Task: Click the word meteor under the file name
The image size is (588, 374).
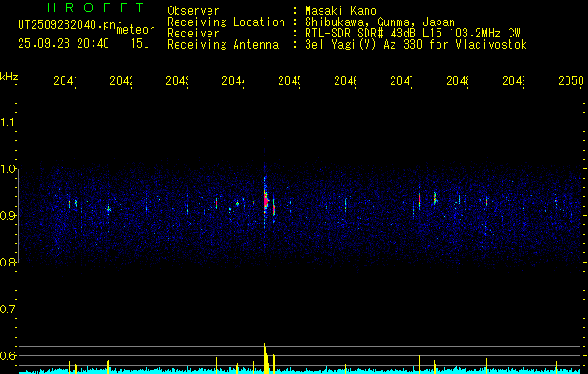Action: point(136,30)
